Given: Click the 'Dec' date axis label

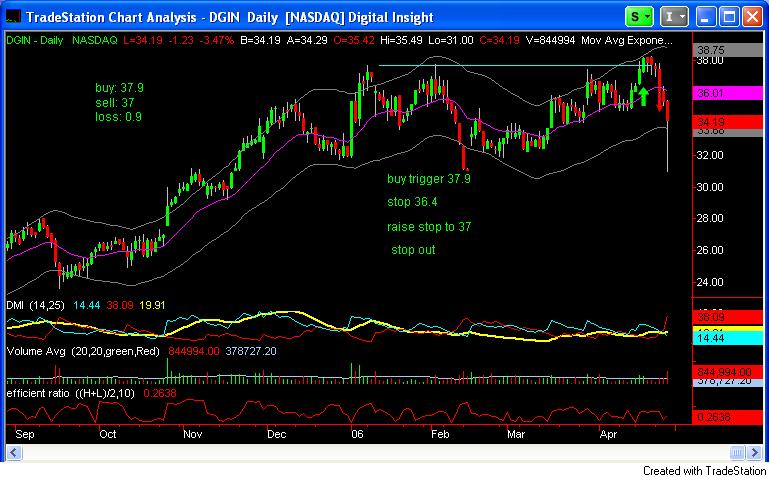Looking at the screenshot, I should [x=277, y=435].
